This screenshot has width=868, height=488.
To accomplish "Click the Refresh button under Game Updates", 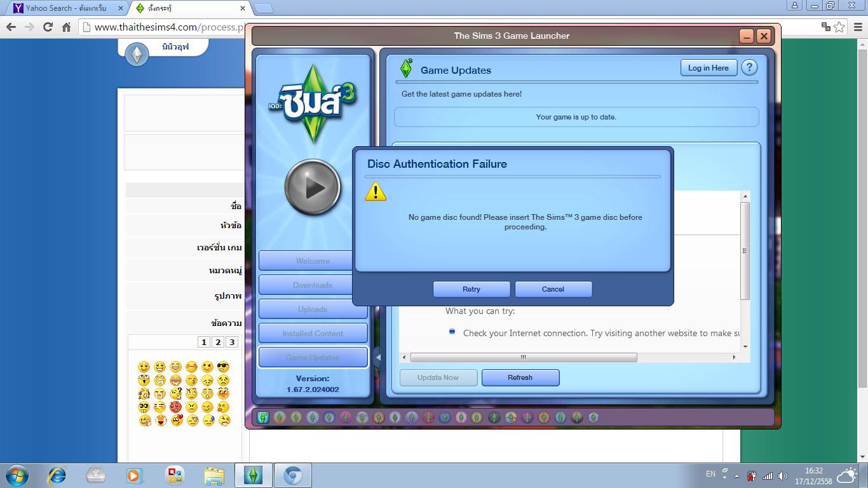I will click(520, 377).
